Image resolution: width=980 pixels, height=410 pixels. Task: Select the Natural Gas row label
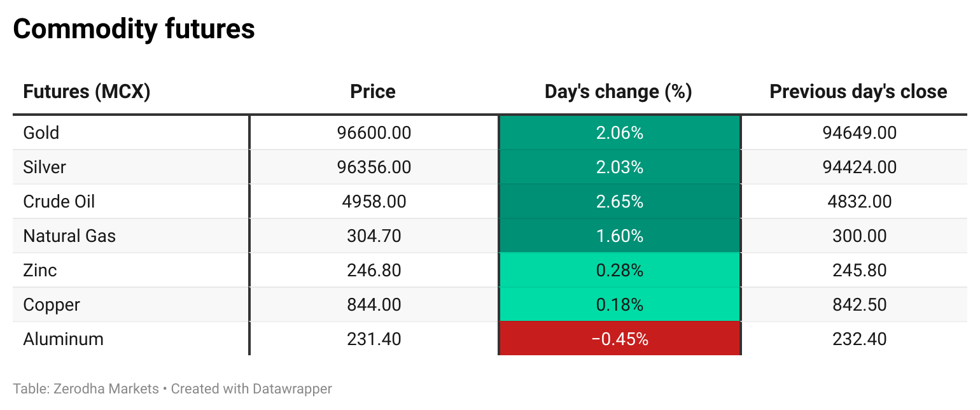click(69, 236)
